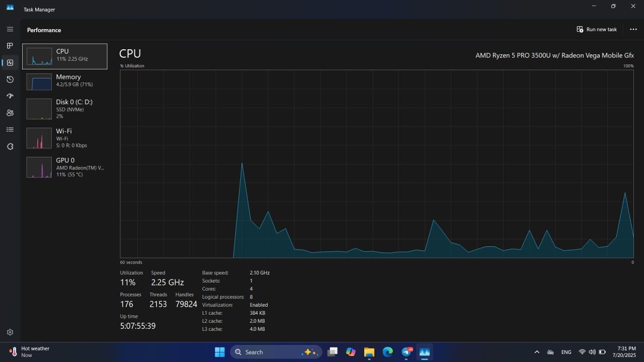Open Microsoft Edge from the taskbar
The height and width of the screenshot is (362, 644).
pyautogui.click(x=387, y=352)
